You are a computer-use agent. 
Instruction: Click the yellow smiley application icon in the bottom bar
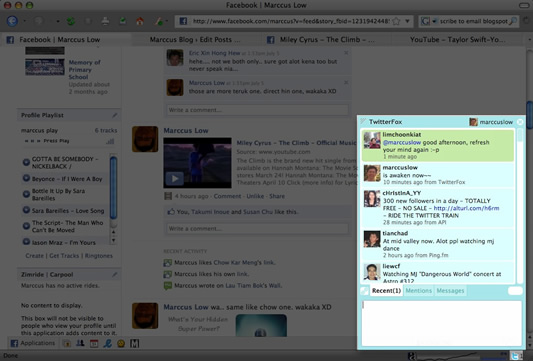click(x=121, y=343)
